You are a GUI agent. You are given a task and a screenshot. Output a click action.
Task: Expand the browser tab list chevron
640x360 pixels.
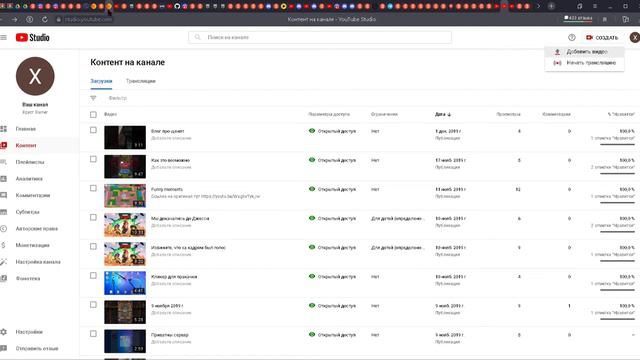[x=538, y=6]
